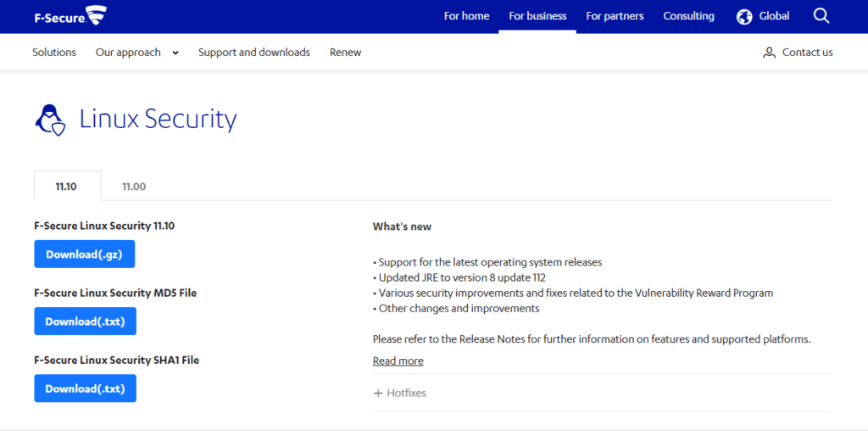Screen dimensions: 868x431
Task: Click the Updated JRE to version 8 line
Action: [x=459, y=277]
